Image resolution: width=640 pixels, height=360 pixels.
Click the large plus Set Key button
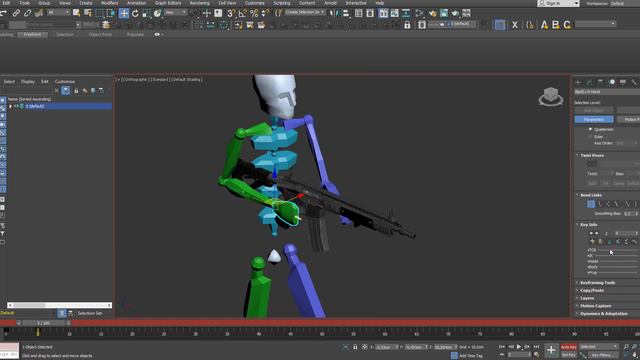(551, 350)
